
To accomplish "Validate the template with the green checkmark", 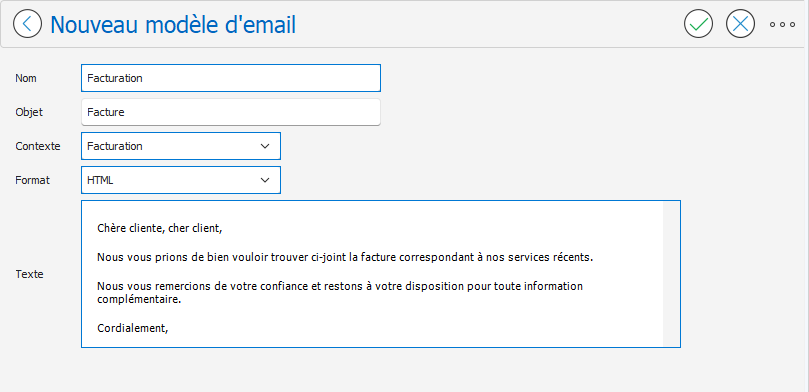I will [x=698, y=24].
